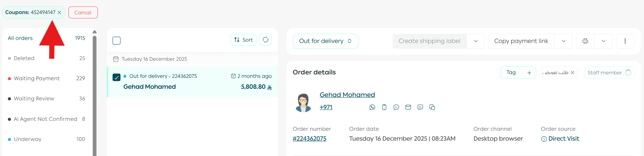The height and width of the screenshot is (156, 644).
Task: Open the Out for delivery status dropdown
Action: (x=325, y=41)
